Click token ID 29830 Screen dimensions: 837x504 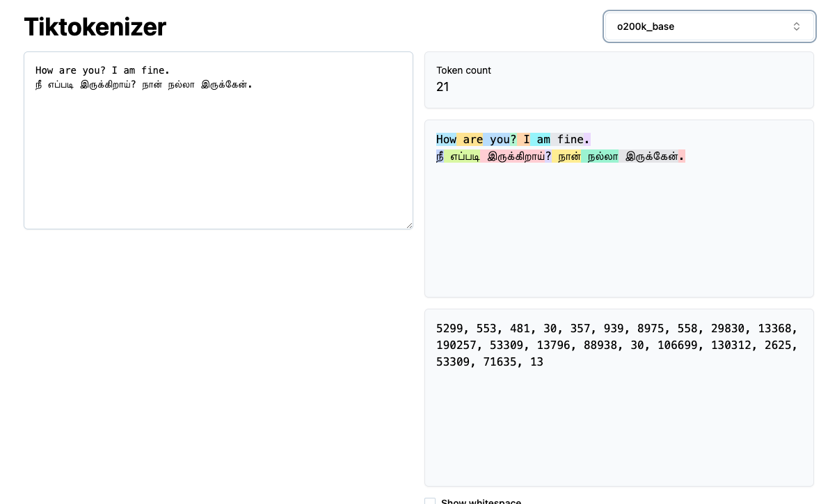pos(728,329)
